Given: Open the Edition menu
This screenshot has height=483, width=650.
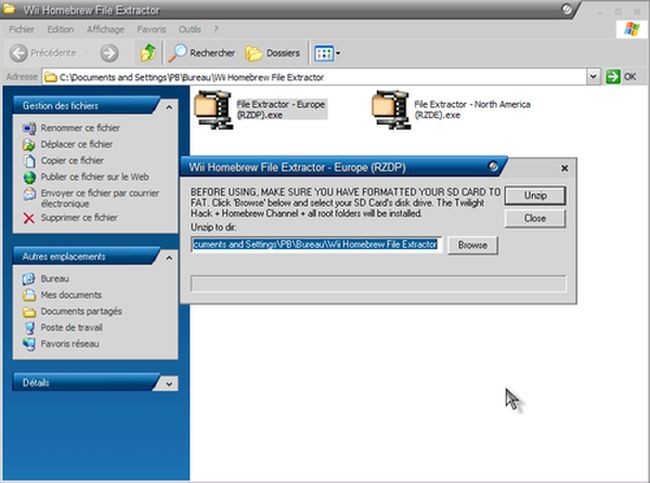Looking at the screenshot, I should coord(61,29).
